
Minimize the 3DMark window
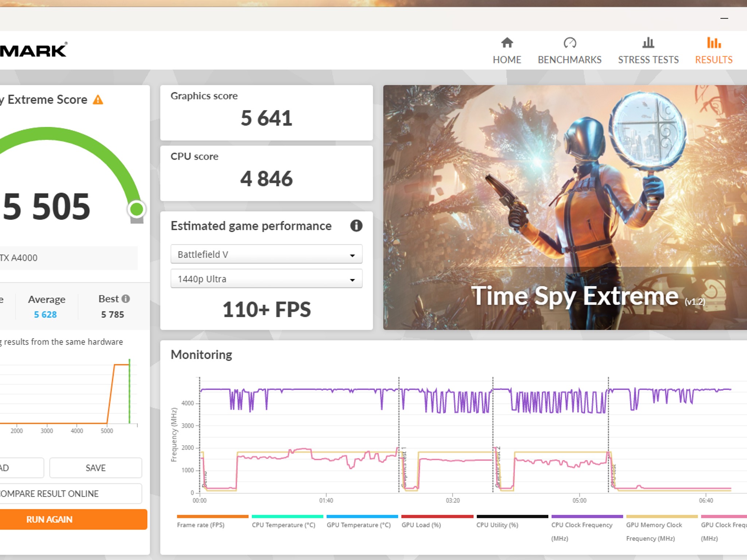(x=724, y=18)
